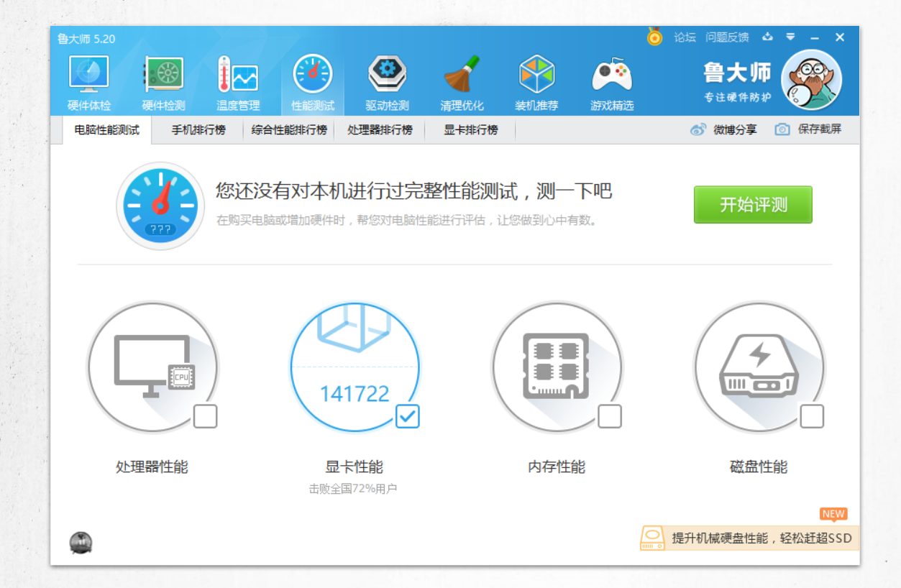
Task: Click the 鲁大师 old man avatar
Action: point(811,80)
